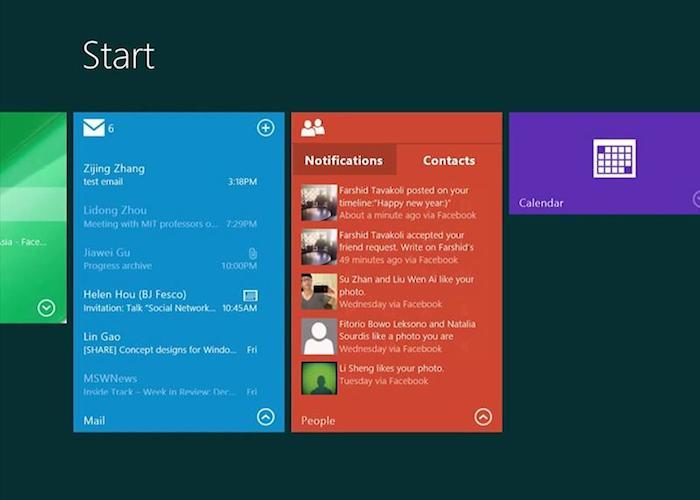Click attachment paperclip on Jiawei Gu email
Viewport: 700px width, 500px height.
click(252, 254)
